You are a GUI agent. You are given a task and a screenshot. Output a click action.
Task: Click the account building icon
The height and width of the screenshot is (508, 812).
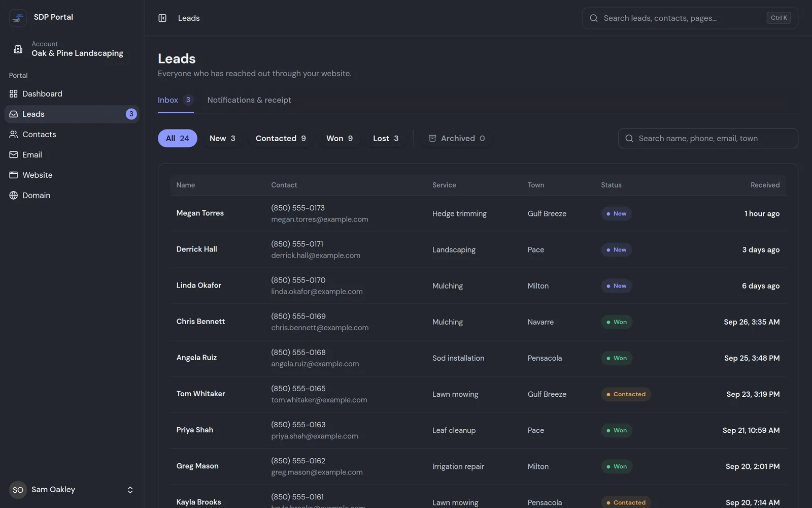coord(18,49)
